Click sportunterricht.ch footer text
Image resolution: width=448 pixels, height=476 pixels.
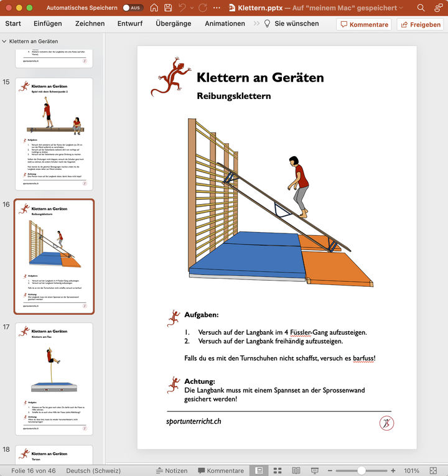(194, 421)
